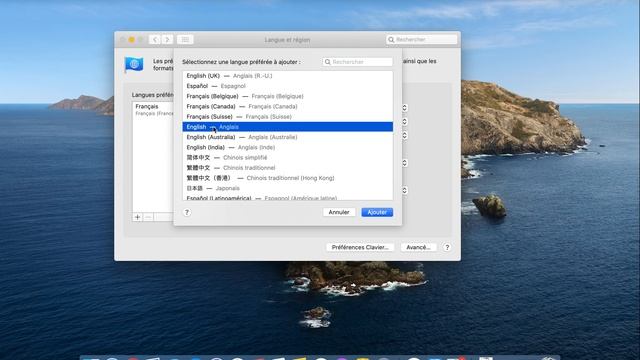Click Ajouter to add the language
The image size is (640, 360).
(x=377, y=212)
